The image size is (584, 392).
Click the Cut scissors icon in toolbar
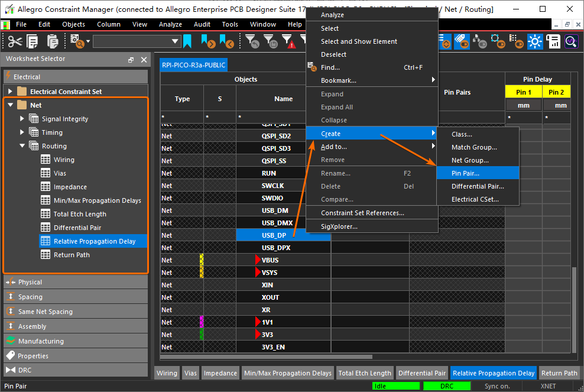point(15,41)
